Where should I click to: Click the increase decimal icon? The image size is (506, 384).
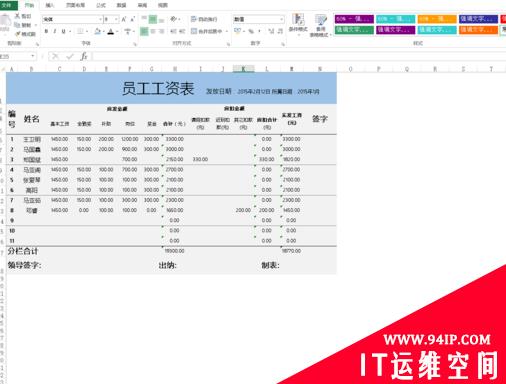(271, 31)
